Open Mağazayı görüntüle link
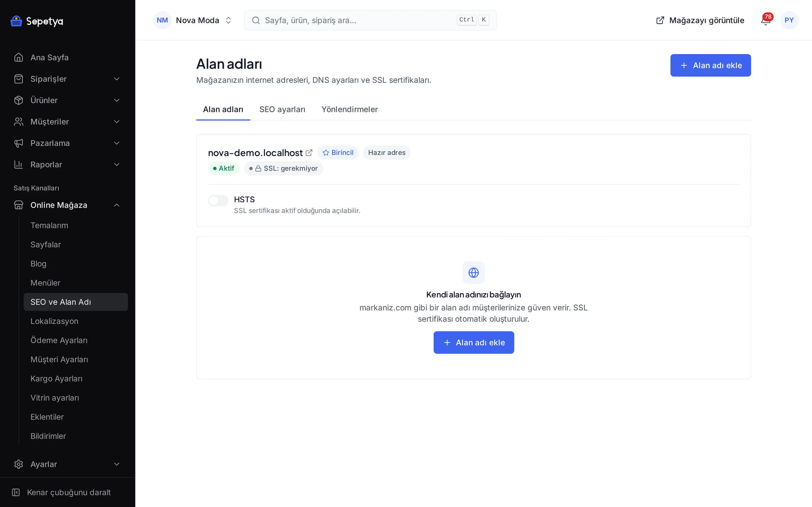This screenshot has width=812, height=507. [x=700, y=21]
